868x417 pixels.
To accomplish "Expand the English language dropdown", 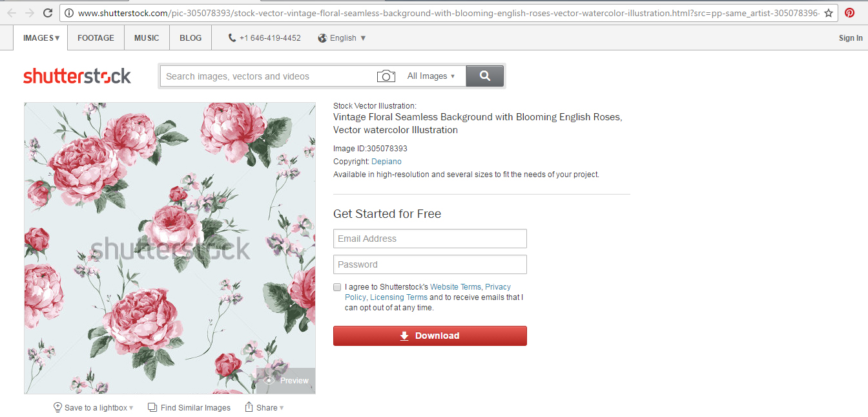I will (342, 38).
